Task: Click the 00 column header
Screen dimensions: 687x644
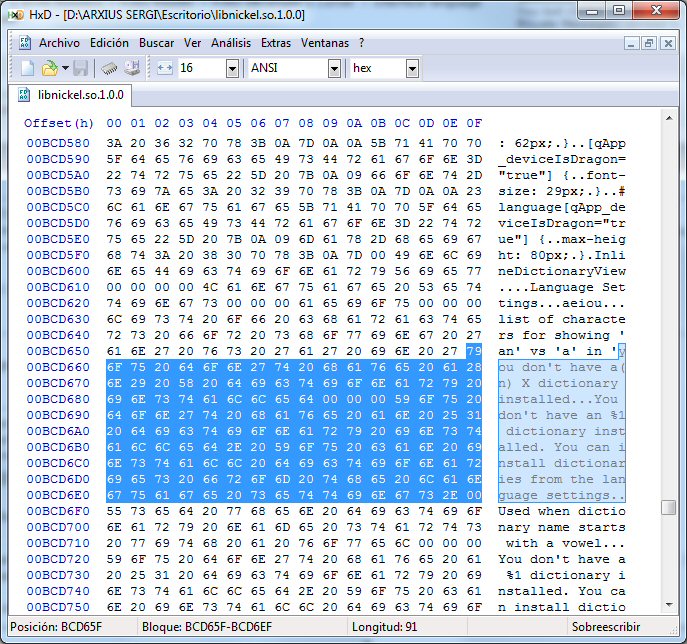Action: coord(114,123)
